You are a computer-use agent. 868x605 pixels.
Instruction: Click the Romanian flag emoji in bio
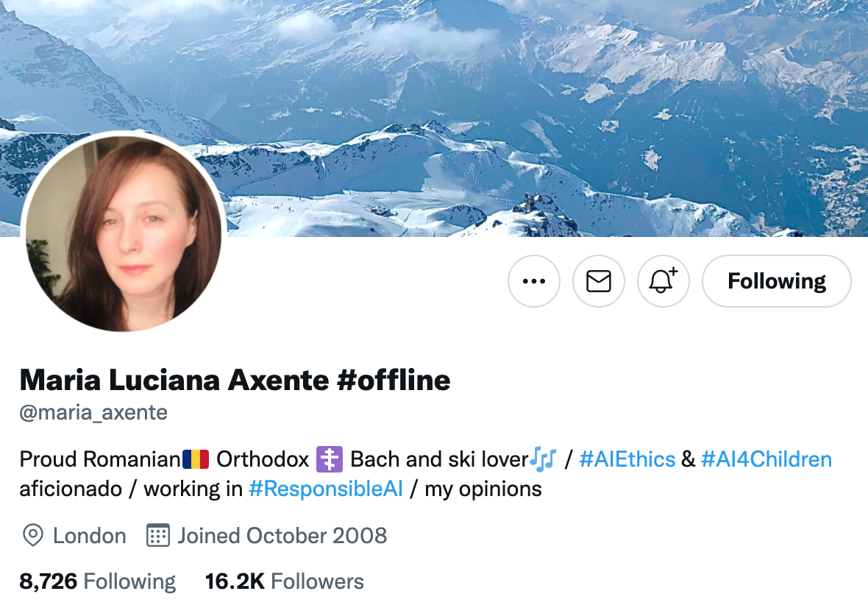tap(196, 459)
